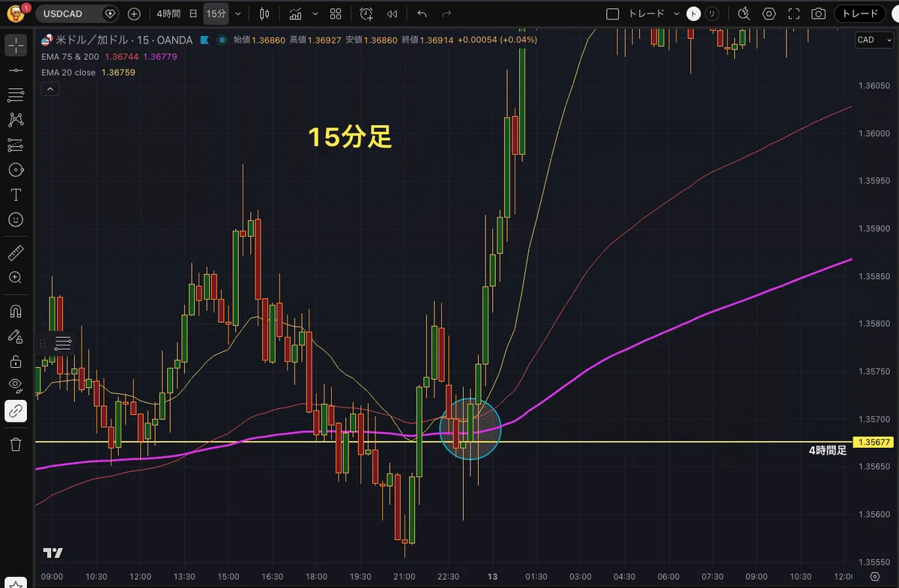This screenshot has height=588, width=899.
Task: Toggle the highlighted drawing-sync link icon
Action: [x=16, y=410]
